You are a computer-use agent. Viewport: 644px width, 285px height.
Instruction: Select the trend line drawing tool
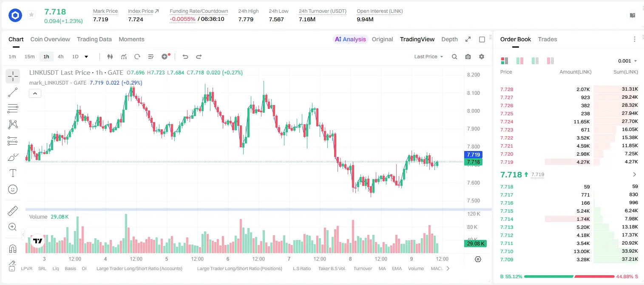pos(13,92)
